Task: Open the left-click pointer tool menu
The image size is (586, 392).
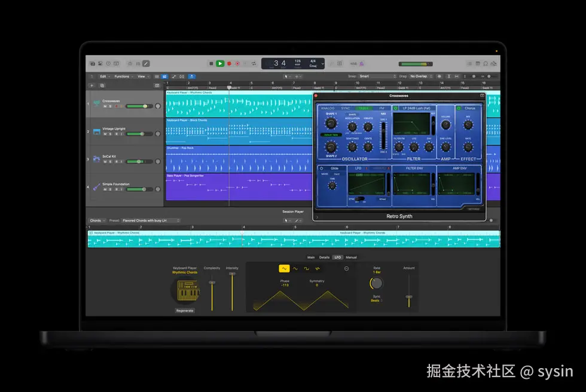Action: click(288, 76)
